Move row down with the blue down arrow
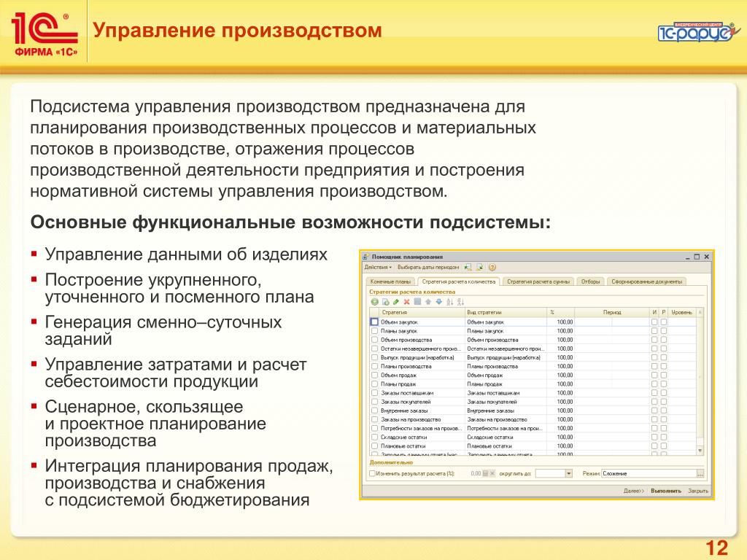The width and height of the screenshot is (747, 560). click(x=438, y=302)
